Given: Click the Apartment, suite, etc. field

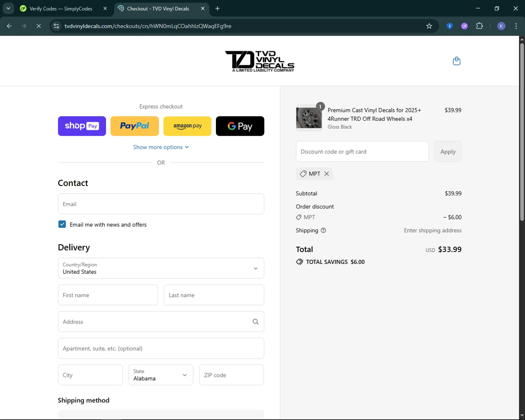Looking at the screenshot, I should [x=161, y=348].
